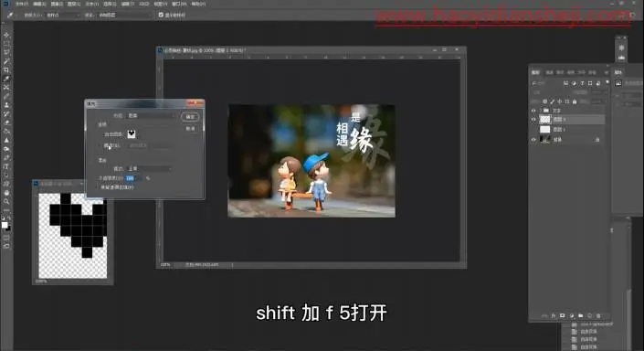Select the Lasso tool
This screenshot has height=351, width=644.
(6, 52)
